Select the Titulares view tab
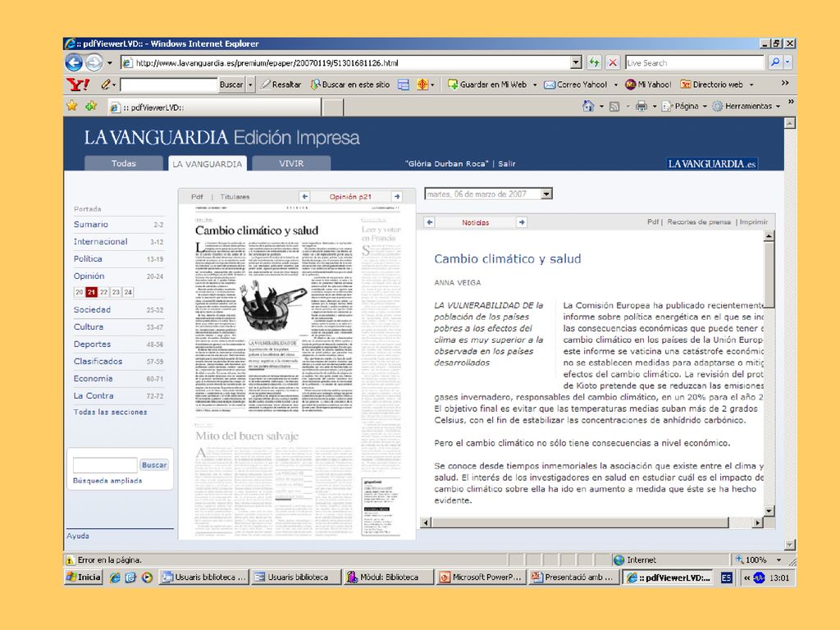Viewport: 840px width, 630px height. (x=235, y=197)
